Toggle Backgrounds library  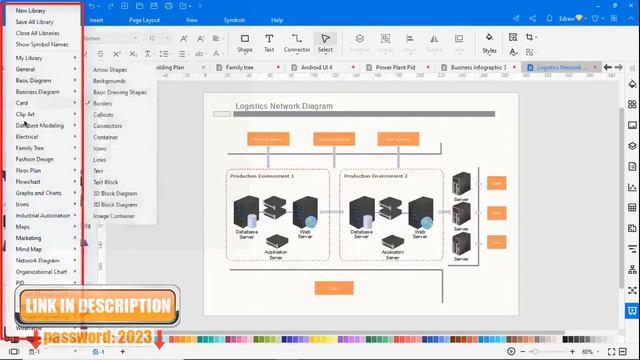click(x=109, y=81)
